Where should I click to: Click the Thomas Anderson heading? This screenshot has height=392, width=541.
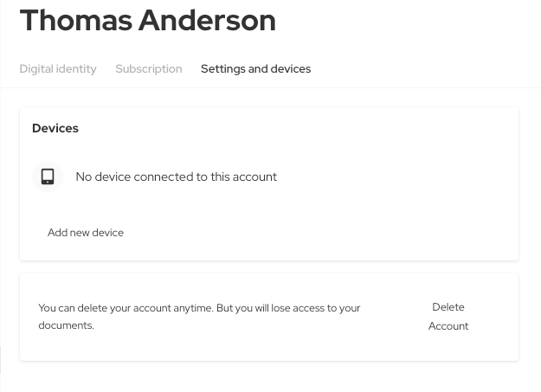coord(148,20)
